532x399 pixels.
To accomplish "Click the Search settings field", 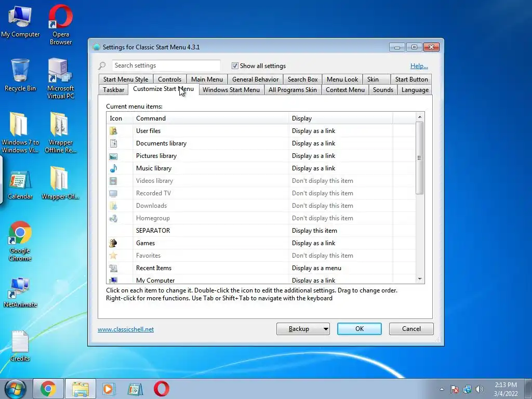I will point(166,65).
